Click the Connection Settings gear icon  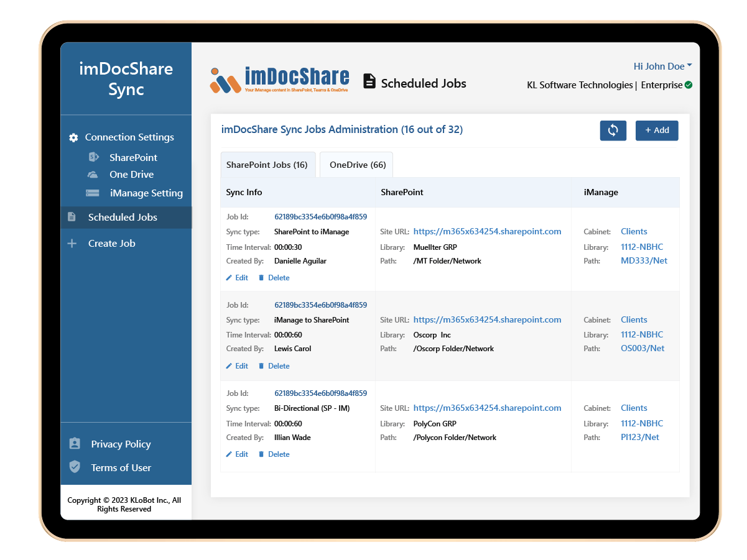tap(73, 137)
